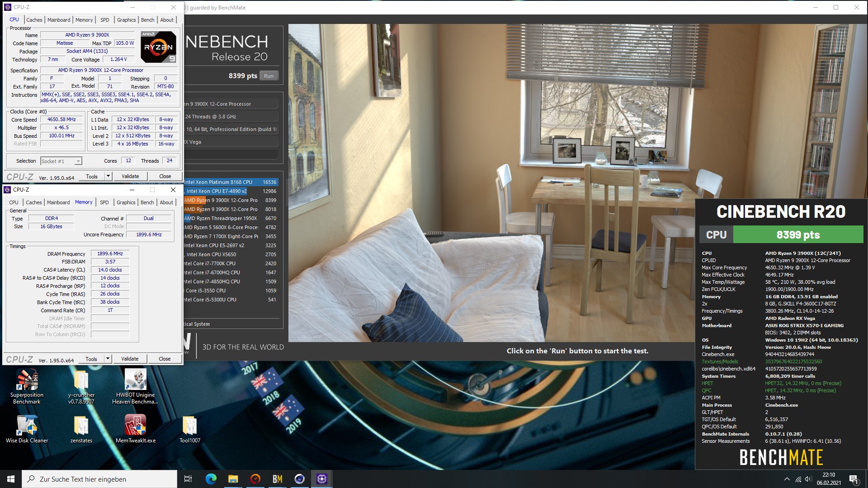
Task: Open y-cruncher v0.7.8.9507 folder icon
Action: pyautogui.click(x=81, y=386)
